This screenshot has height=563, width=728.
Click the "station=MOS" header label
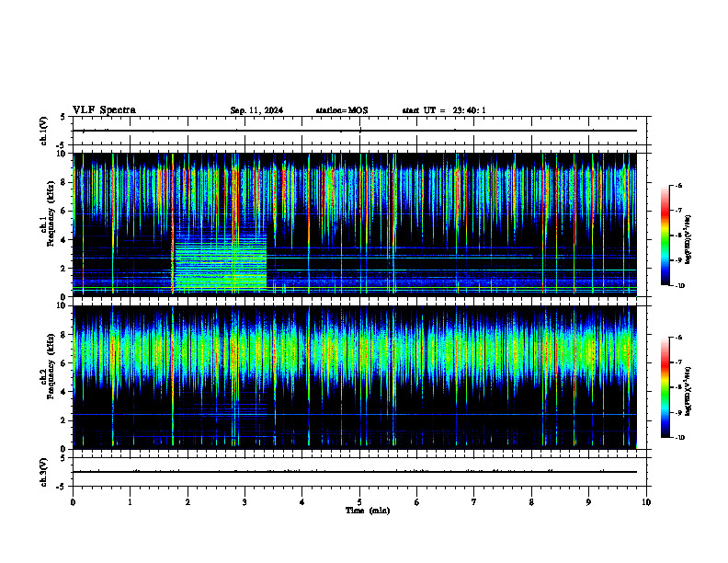click(x=342, y=110)
